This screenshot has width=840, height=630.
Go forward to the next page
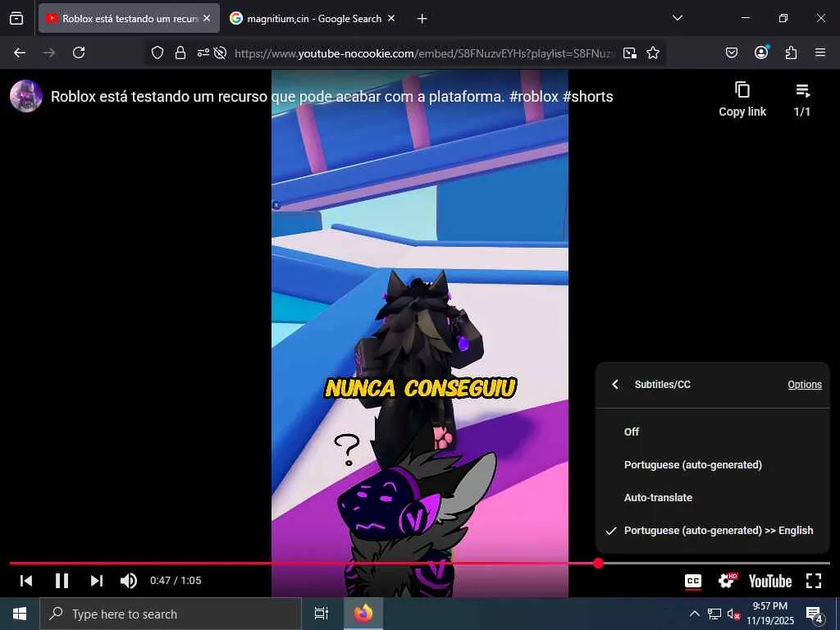49,52
